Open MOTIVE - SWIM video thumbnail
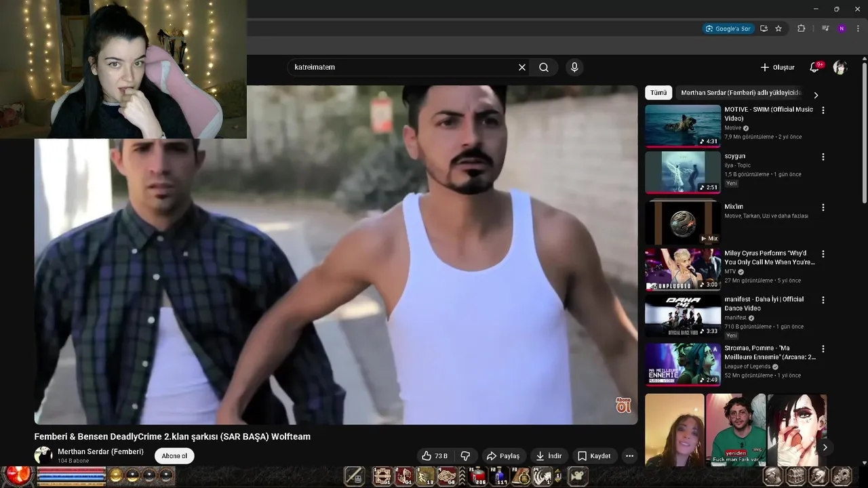This screenshot has height=488, width=868. pyautogui.click(x=683, y=126)
